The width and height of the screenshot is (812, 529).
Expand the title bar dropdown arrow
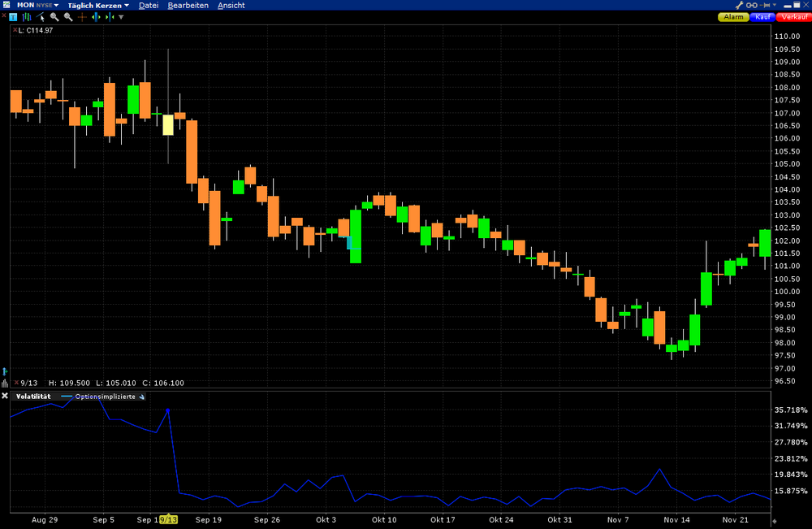tap(775, 5)
